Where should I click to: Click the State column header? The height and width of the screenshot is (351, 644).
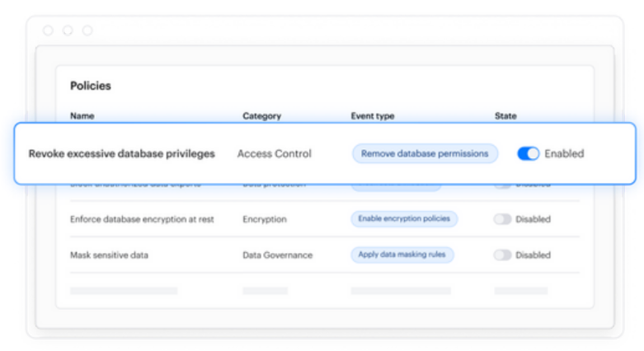click(x=505, y=116)
